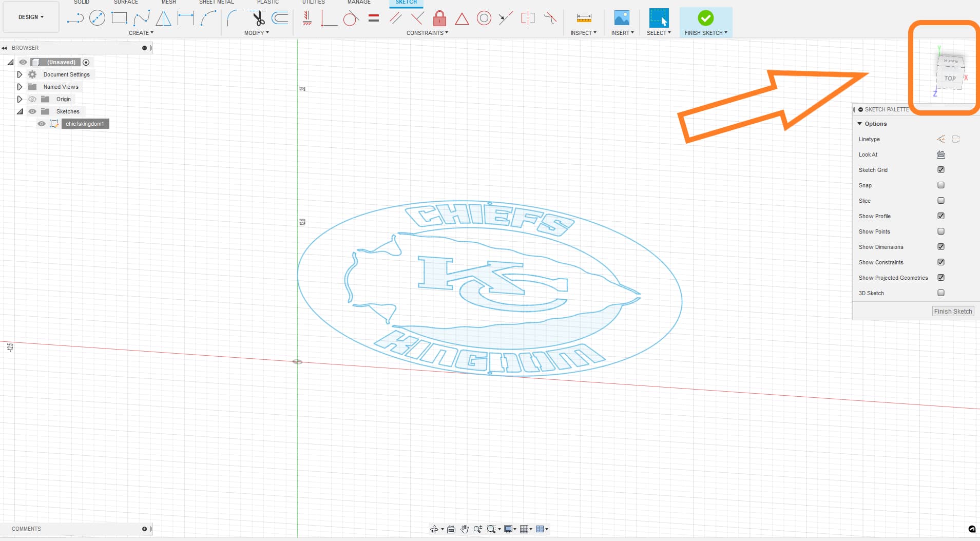Set Linetype to construction
Image resolution: width=980 pixels, height=541 pixels.
coord(941,139)
